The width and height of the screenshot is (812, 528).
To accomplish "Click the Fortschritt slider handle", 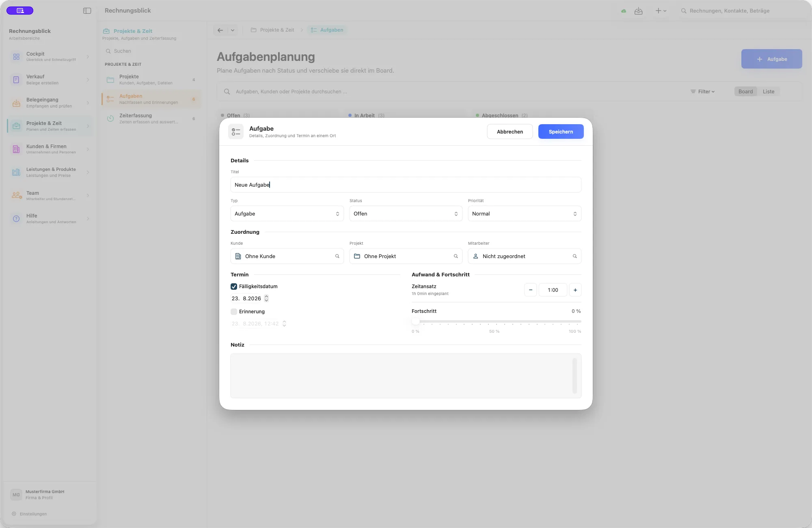I will [415, 321].
